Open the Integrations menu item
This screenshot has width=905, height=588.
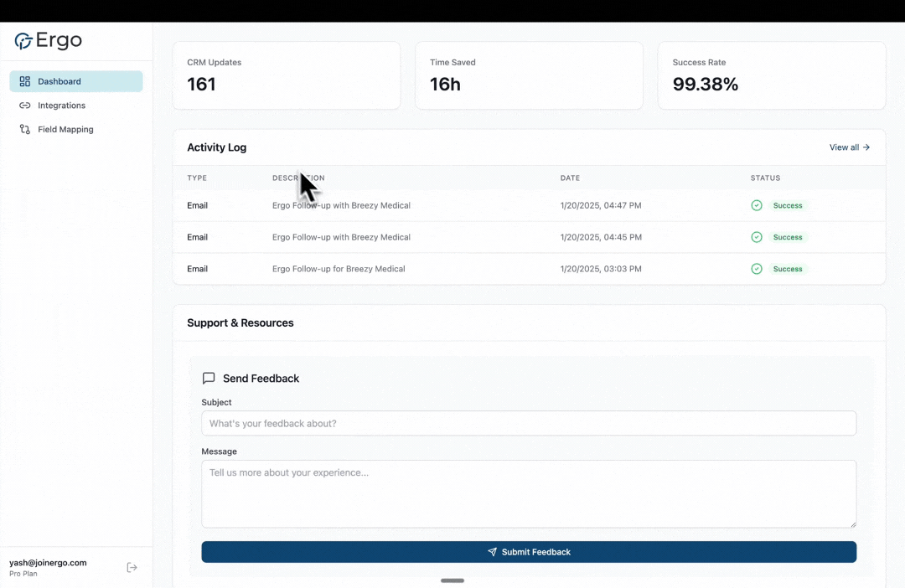[x=61, y=106]
